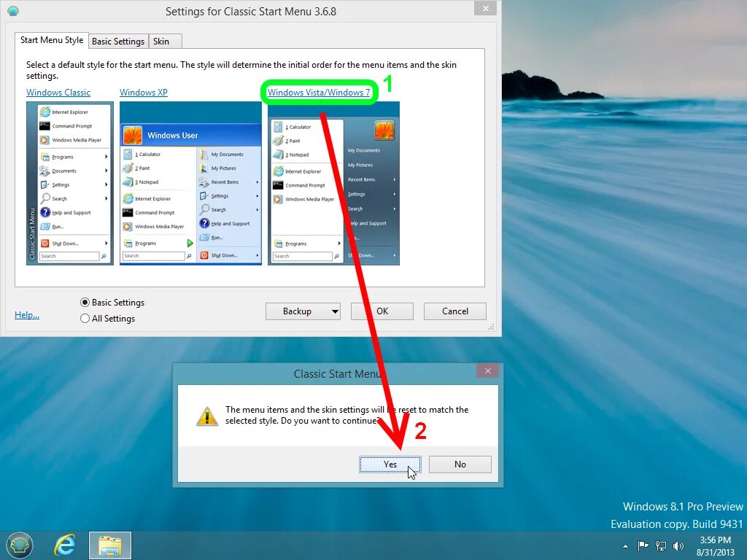
Task: Show hidden system tray icons
Action: click(625, 546)
